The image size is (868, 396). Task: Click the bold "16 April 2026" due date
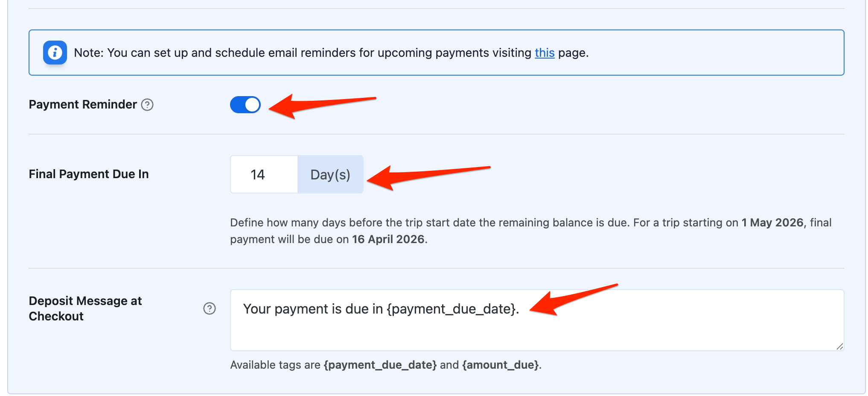click(x=388, y=239)
